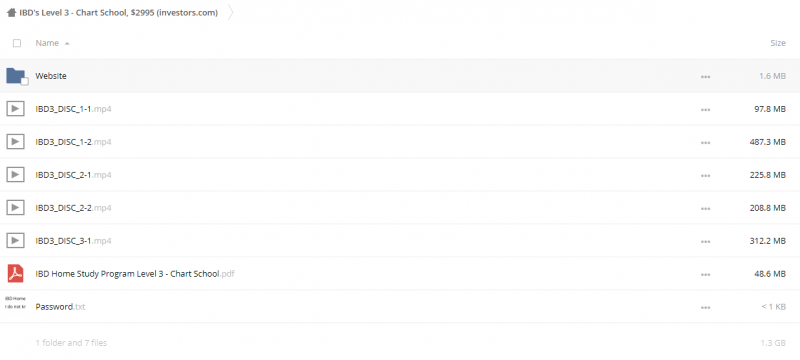Open the three-dot menu for the PDF file
Screen dimensions: 800x360
point(706,274)
